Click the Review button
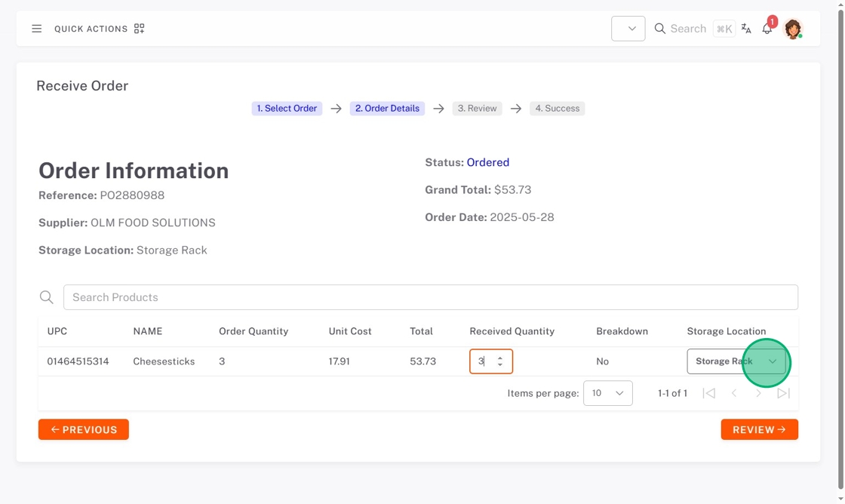The width and height of the screenshot is (845, 504). click(759, 429)
